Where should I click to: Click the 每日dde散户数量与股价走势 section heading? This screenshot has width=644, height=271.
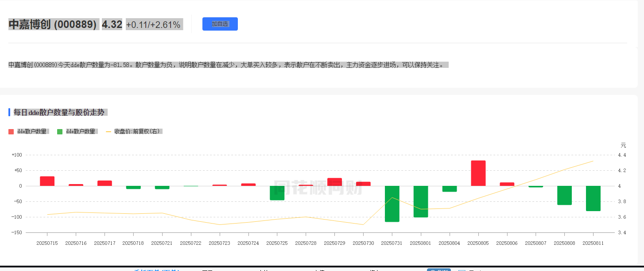59,112
